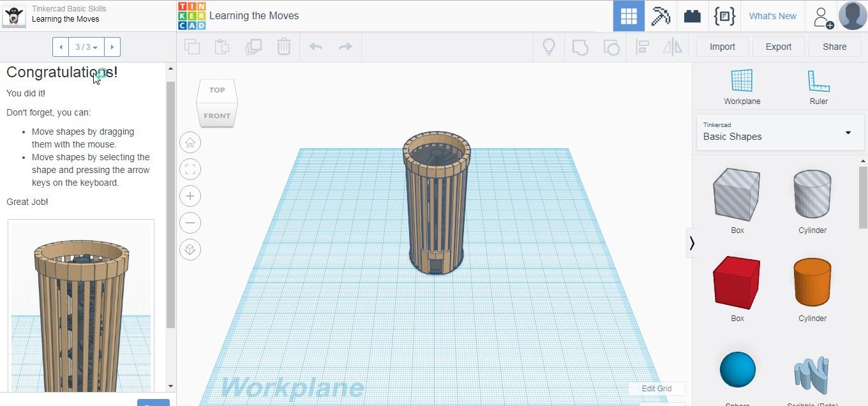Click the Import button

point(722,47)
